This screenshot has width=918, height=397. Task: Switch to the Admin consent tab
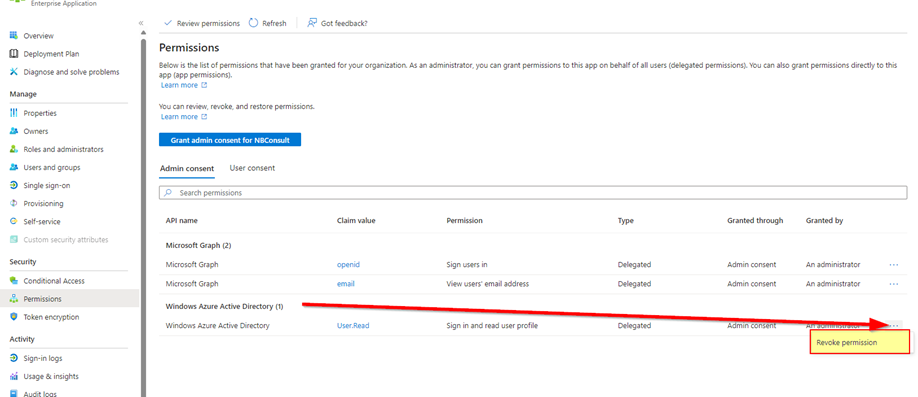[187, 168]
